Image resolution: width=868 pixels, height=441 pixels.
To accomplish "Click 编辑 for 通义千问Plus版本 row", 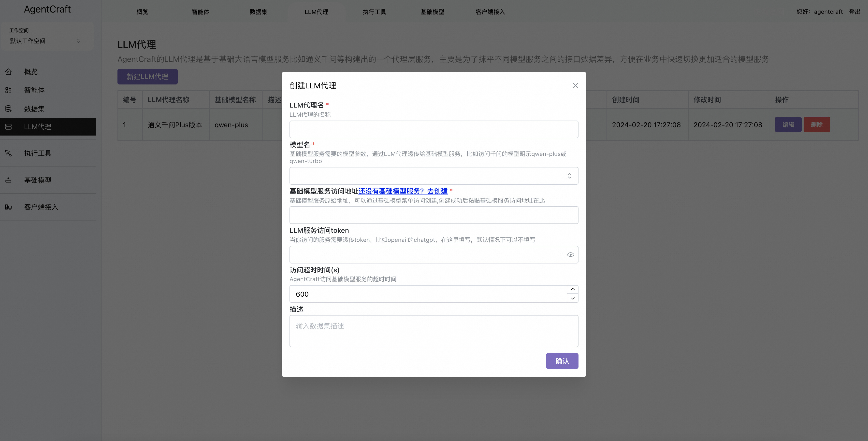I will tap(788, 124).
